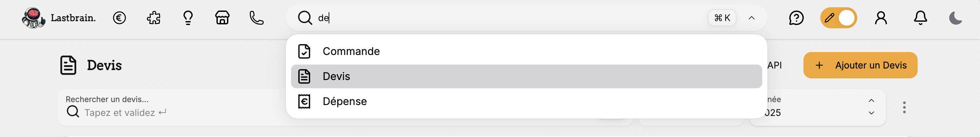Focus the Rechercher un devis field
The height and width of the screenshot is (137, 980).
[x=152, y=112]
